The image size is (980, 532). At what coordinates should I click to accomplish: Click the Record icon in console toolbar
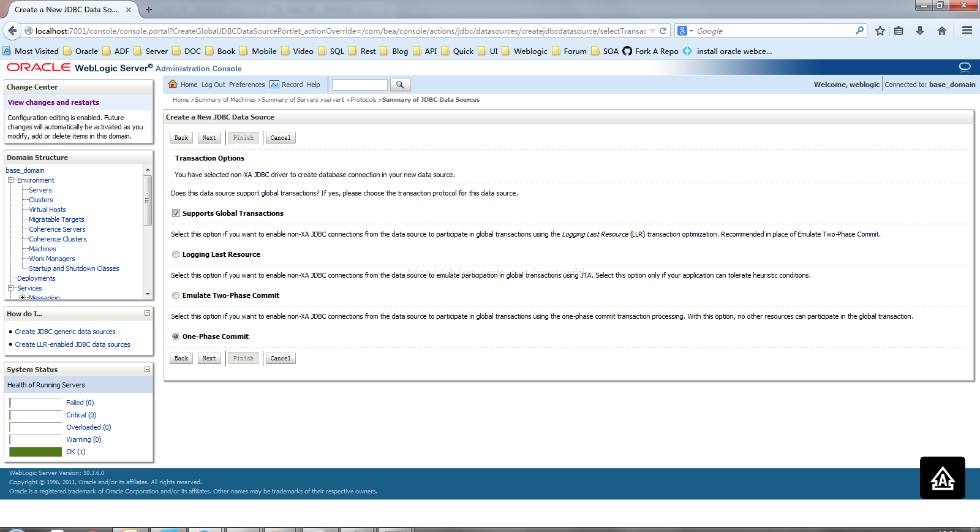[274, 85]
